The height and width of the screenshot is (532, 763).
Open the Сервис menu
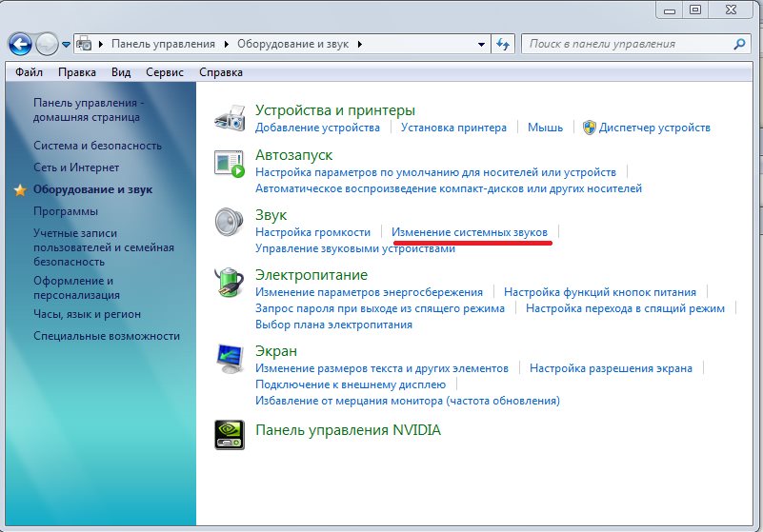[x=165, y=72]
